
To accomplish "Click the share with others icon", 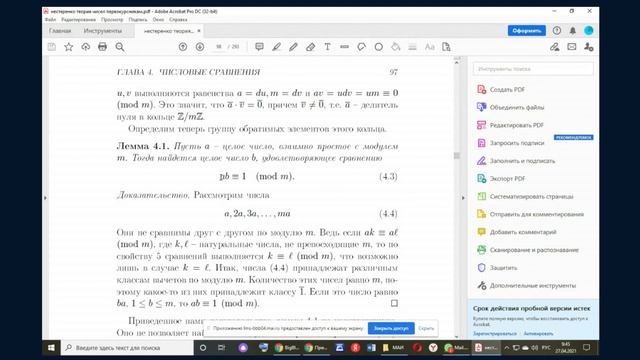I will tap(589, 47).
